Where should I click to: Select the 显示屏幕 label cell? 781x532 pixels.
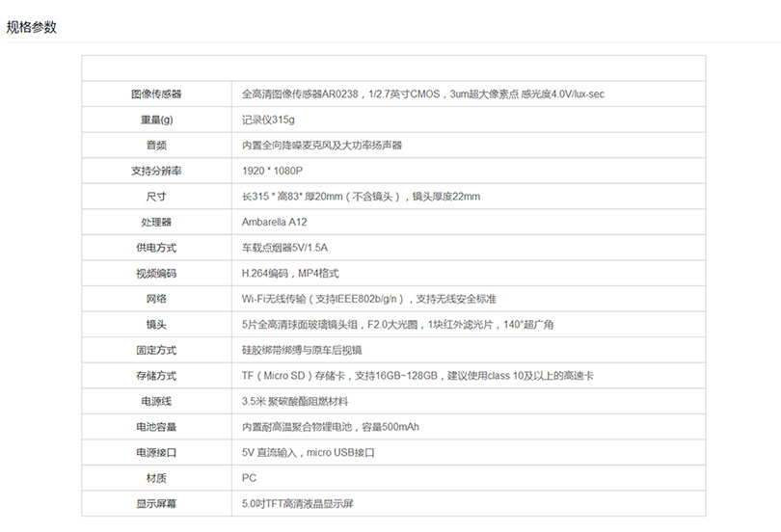click(156, 504)
